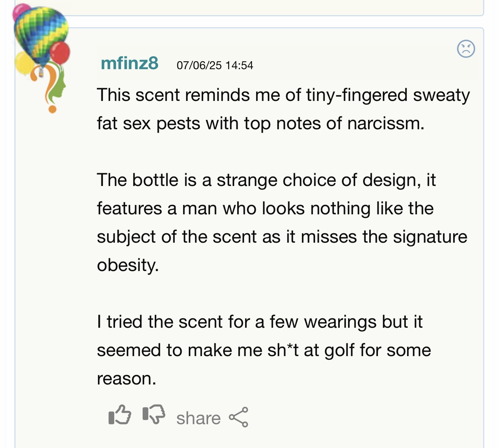Viewport: 499px width, 448px height.
Task: Click the yellow balloon in the avatar
Action: [24, 63]
